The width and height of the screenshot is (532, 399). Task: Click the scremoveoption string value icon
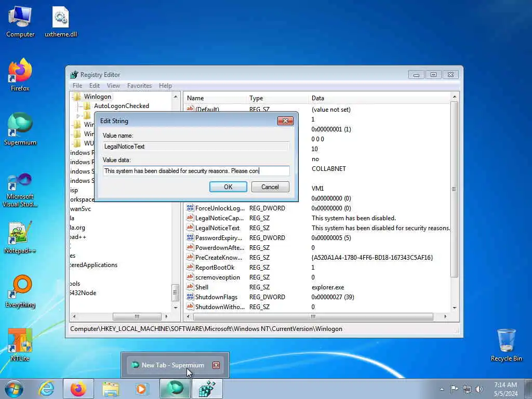190,277
